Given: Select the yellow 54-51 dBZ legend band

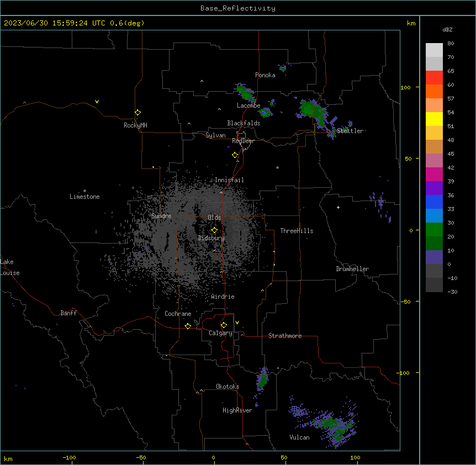Looking at the screenshot, I should click(434, 119).
